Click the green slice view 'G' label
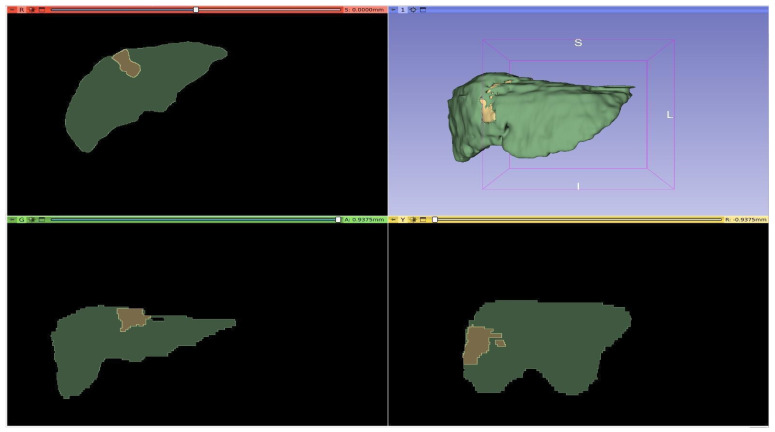This screenshot has width=775, height=432. pyautogui.click(x=21, y=219)
